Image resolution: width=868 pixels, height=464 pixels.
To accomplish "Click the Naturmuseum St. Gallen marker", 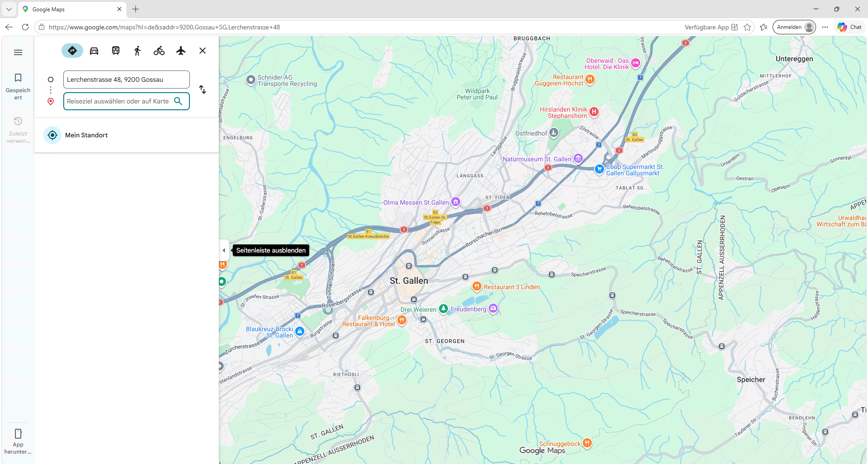I will [578, 159].
